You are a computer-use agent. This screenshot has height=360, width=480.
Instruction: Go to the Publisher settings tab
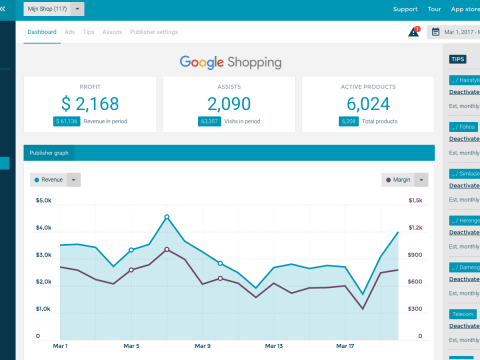click(154, 32)
